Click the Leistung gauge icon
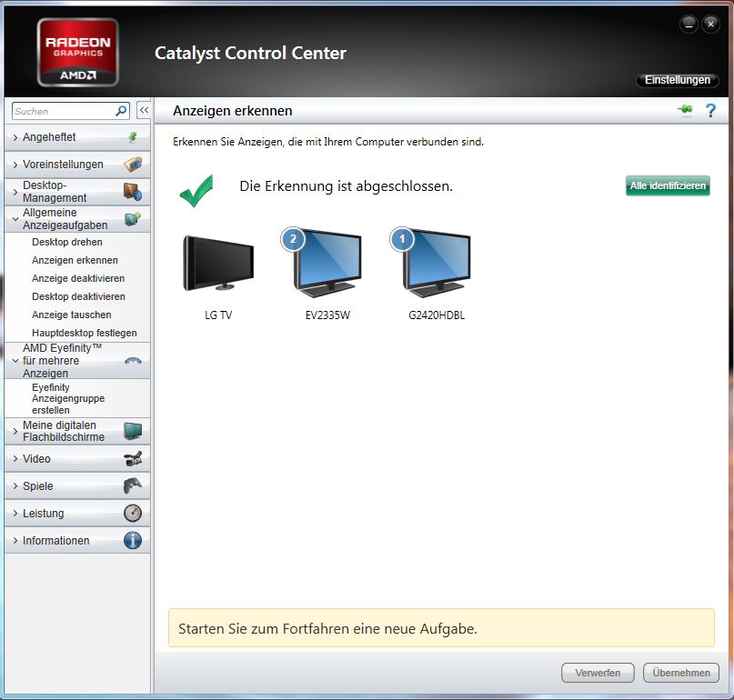 tap(133, 513)
